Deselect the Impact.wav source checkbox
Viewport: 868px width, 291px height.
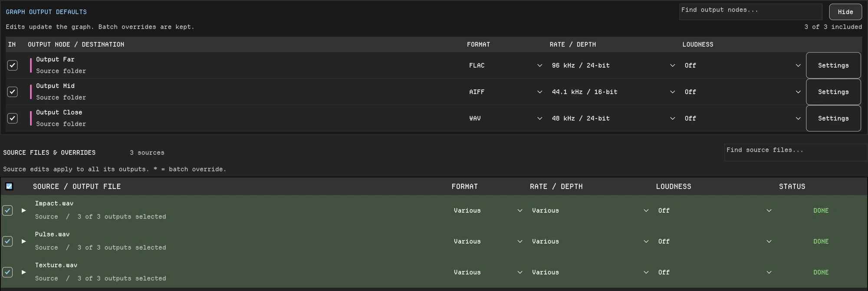tap(8, 211)
